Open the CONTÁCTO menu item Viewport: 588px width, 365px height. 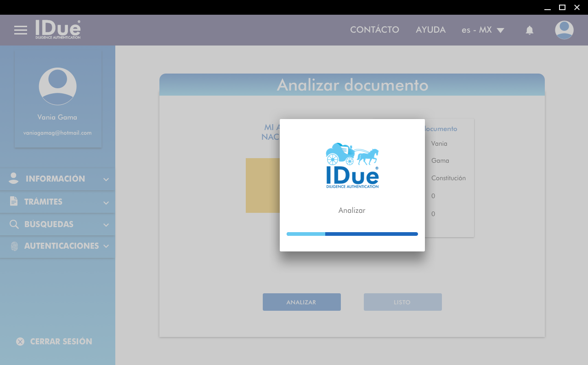point(374,30)
